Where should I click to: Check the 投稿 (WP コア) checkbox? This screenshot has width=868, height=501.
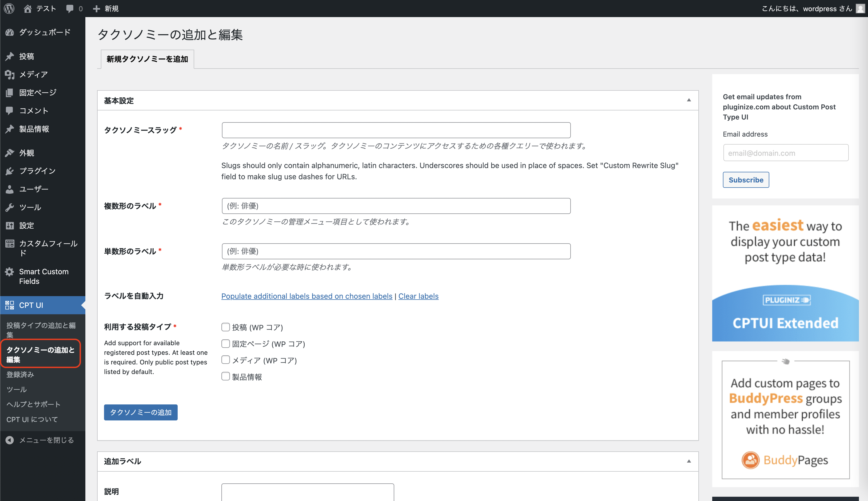click(x=225, y=327)
